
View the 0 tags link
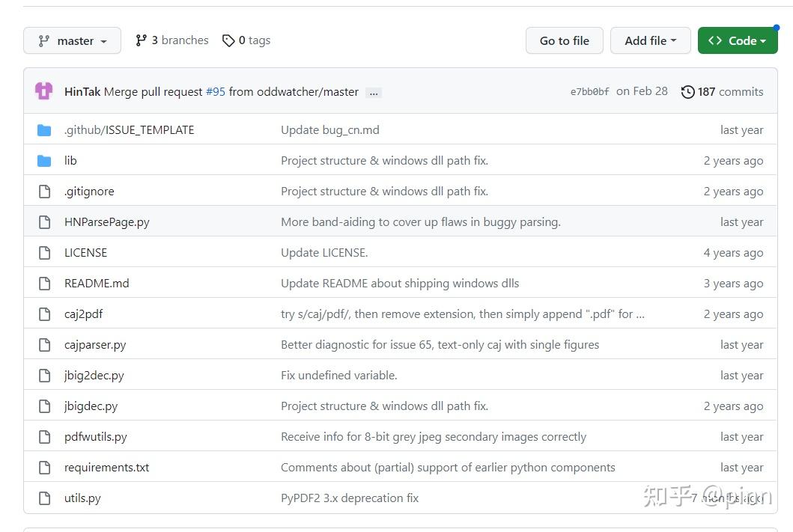click(x=246, y=40)
